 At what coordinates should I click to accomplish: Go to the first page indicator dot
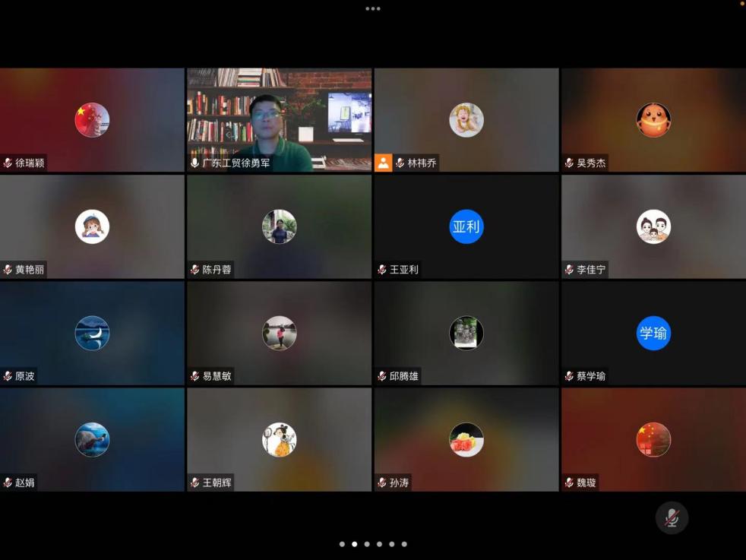click(342, 544)
